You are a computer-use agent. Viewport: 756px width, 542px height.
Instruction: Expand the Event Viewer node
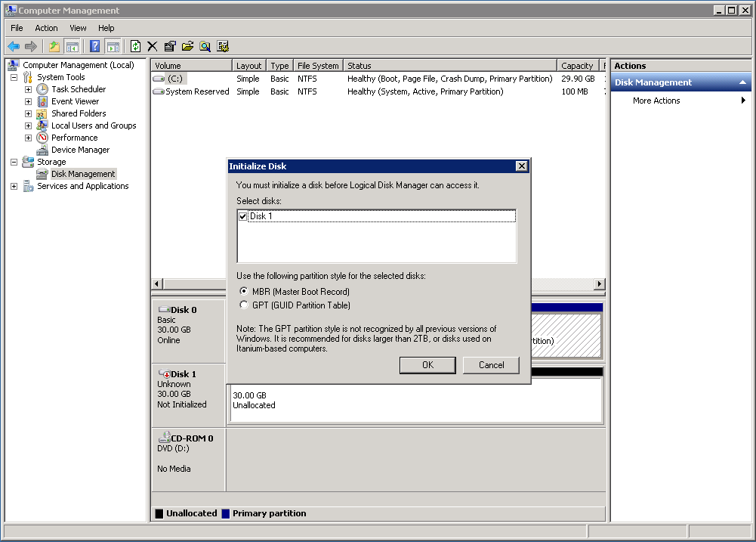pos(29,101)
